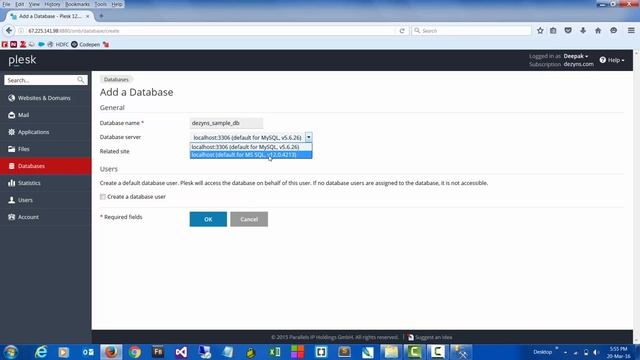The image size is (640, 360).
Task: Click the Databases breadcrumb link
Action: point(116,80)
